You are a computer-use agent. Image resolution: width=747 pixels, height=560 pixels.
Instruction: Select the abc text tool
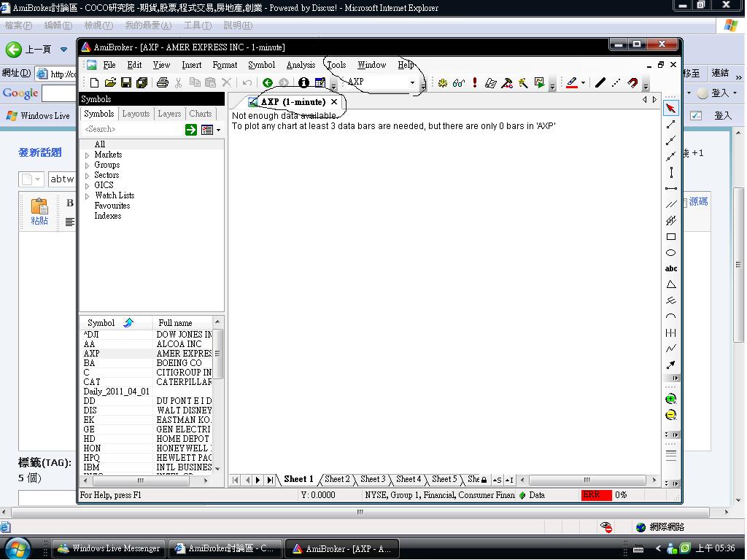tap(671, 268)
